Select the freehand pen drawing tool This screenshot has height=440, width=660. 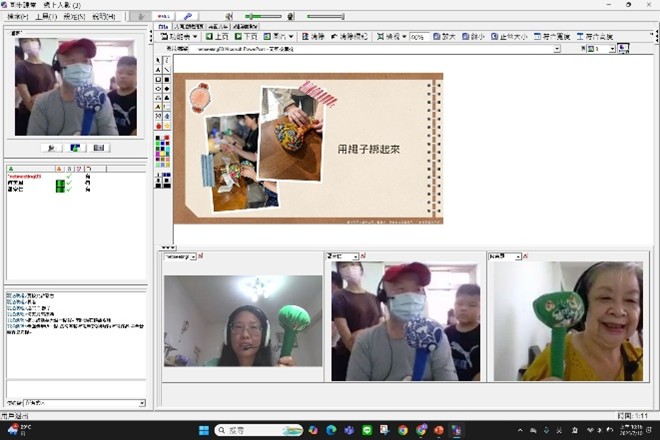tap(167, 61)
